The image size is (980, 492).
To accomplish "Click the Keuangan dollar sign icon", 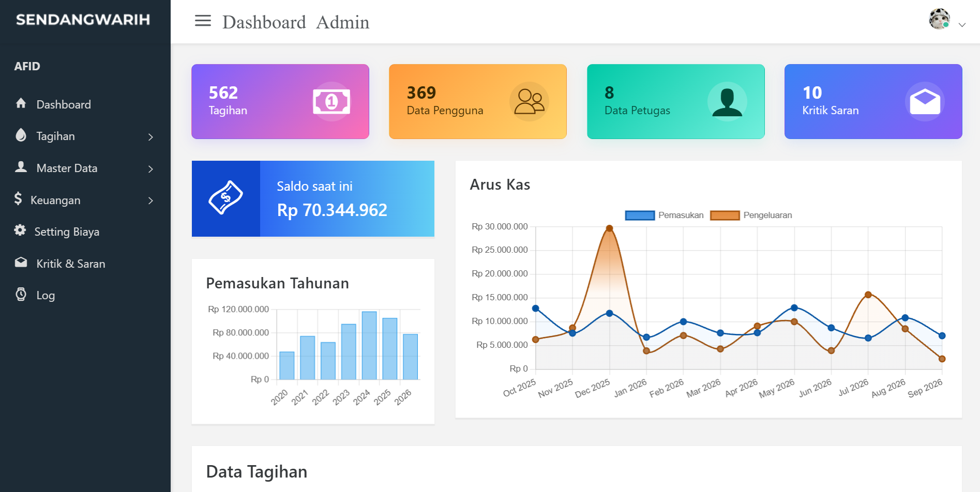I will (x=18, y=198).
